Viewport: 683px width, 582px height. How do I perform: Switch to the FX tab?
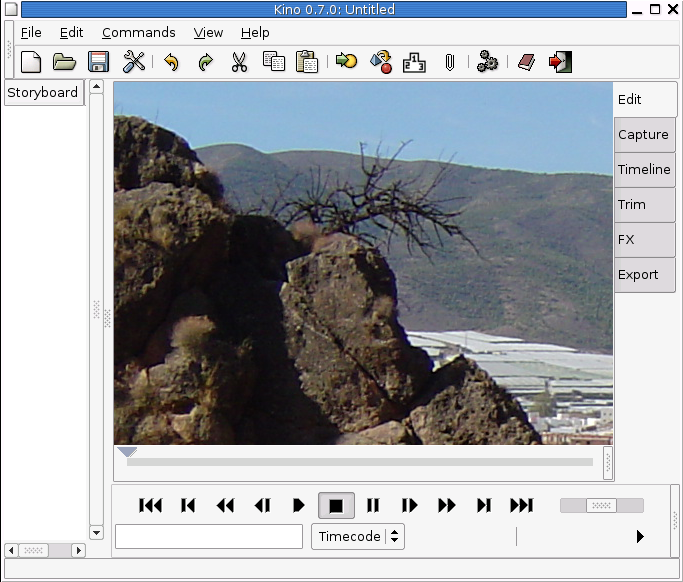pyautogui.click(x=644, y=240)
